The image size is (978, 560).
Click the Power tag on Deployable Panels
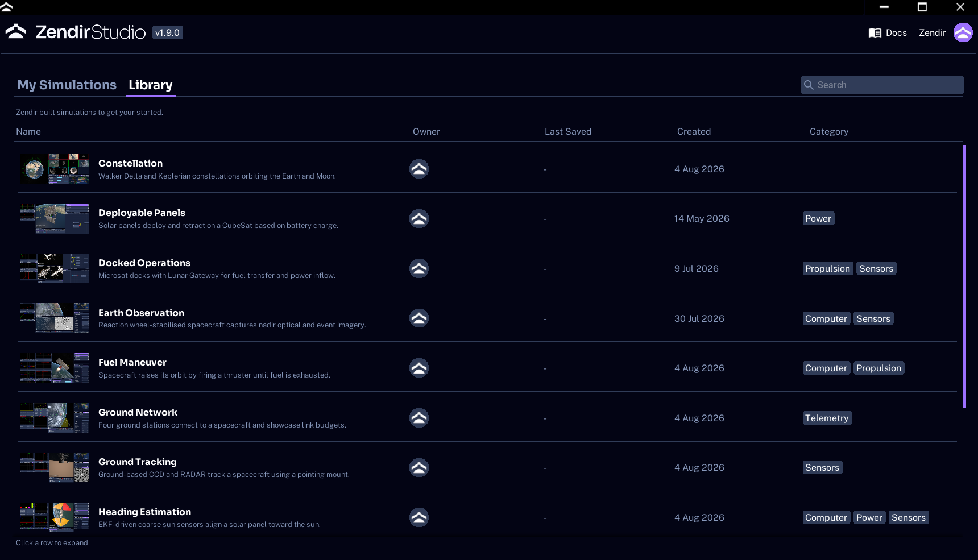[x=818, y=218]
